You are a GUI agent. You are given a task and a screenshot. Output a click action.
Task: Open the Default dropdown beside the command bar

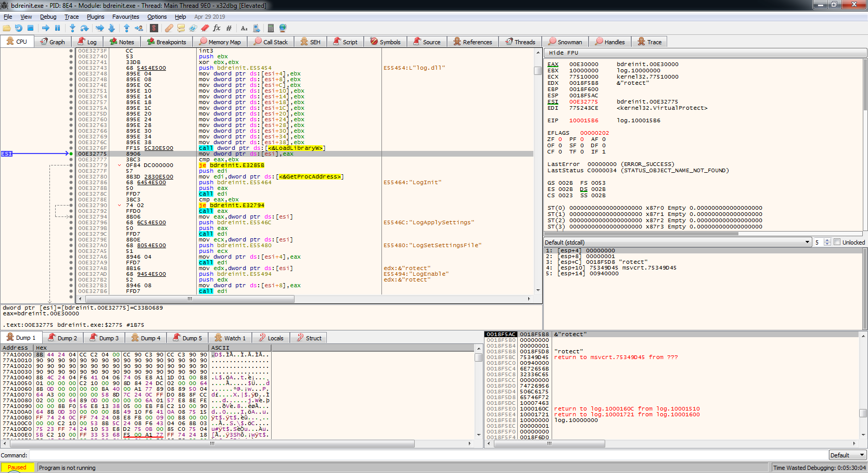pos(847,455)
